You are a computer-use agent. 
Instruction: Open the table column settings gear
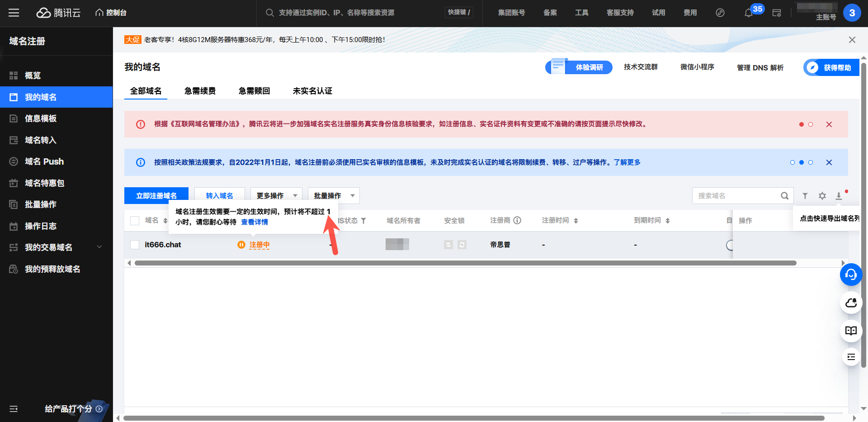click(822, 196)
